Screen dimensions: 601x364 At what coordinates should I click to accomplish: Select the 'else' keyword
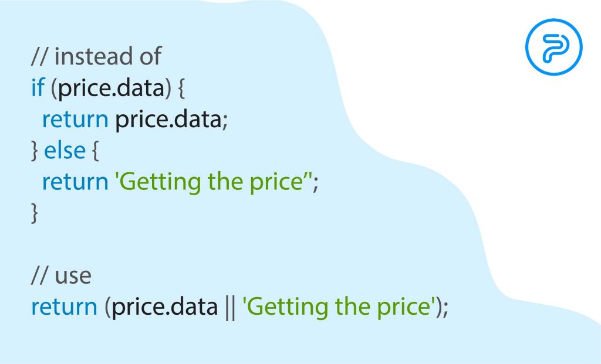(x=65, y=150)
